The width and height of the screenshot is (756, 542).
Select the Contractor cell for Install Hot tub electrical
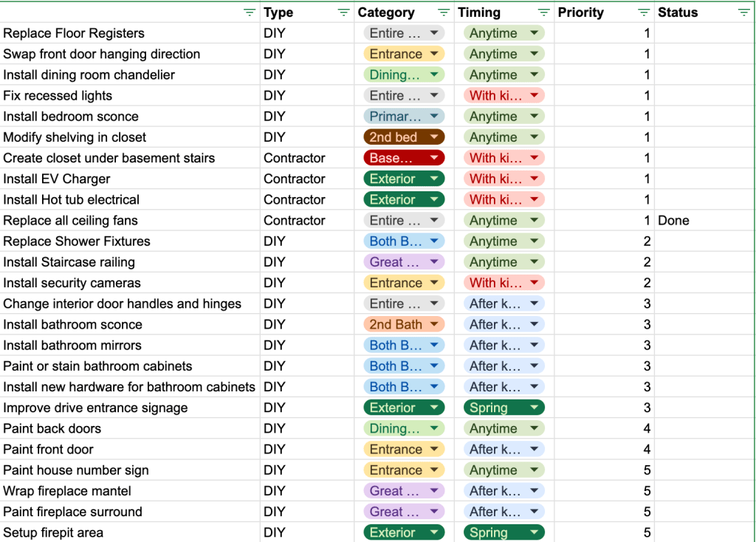pos(295,199)
